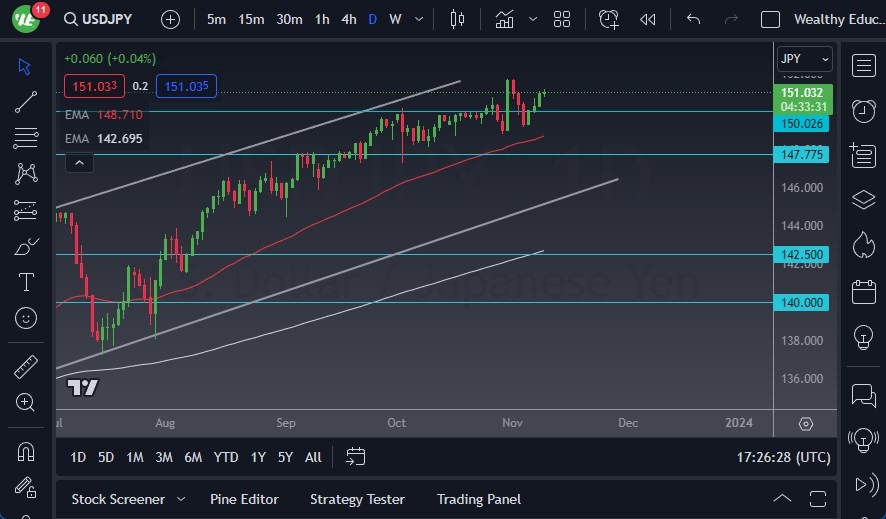Screen dimensions: 886x519
Task: Select the text annotation tool
Action: point(26,282)
